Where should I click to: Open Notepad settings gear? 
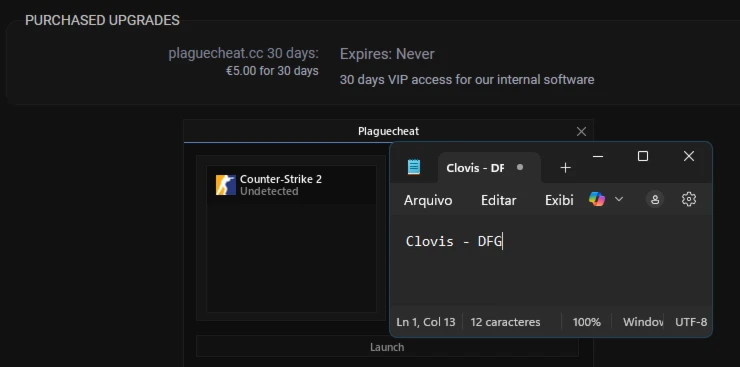pyautogui.click(x=689, y=200)
